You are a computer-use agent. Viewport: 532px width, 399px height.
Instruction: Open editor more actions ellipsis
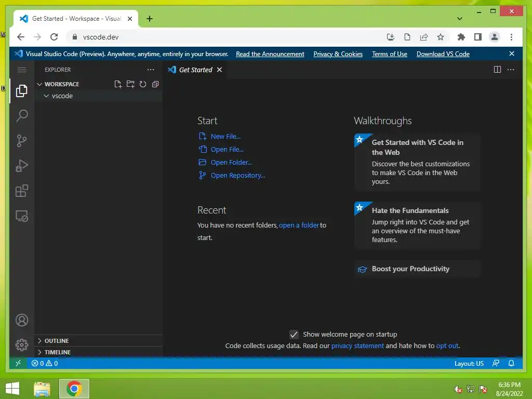click(511, 70)
